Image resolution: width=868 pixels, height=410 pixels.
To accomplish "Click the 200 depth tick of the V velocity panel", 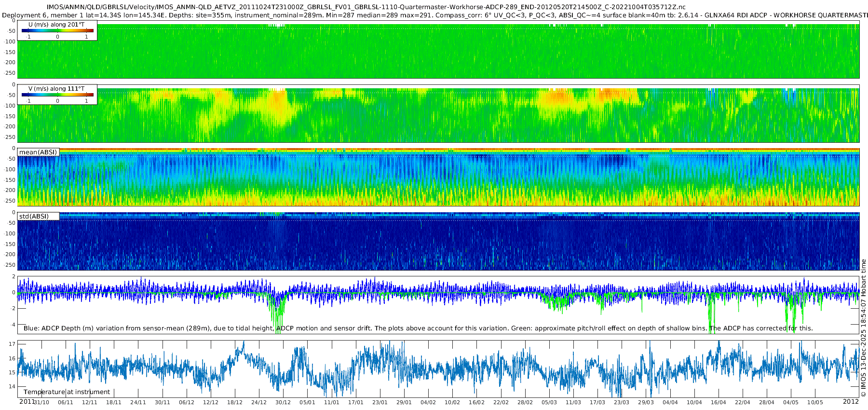I will coord(10,126).
